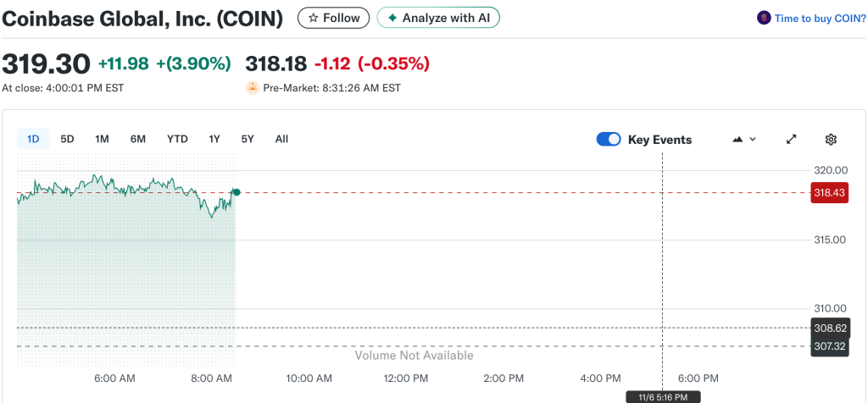Viewport: 868px width, 403px height.
Task: Choose the YTD chart range
Action: pyautogui.click(x=177, y=139)
